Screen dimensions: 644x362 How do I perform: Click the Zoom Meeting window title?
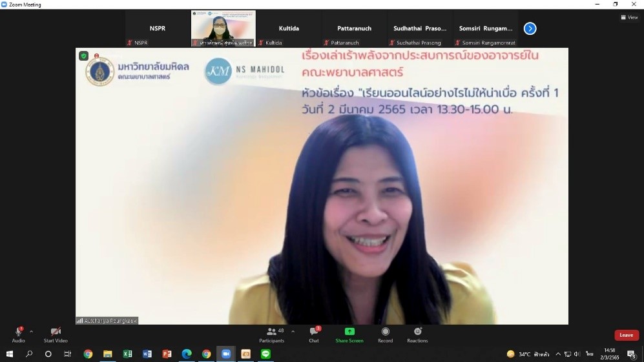(x=25, y=5)
